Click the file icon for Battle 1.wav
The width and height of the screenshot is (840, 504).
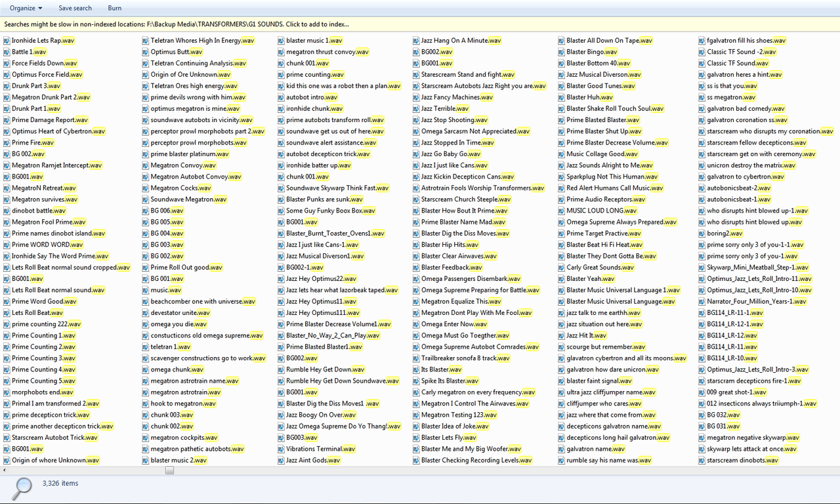(7, 52)
